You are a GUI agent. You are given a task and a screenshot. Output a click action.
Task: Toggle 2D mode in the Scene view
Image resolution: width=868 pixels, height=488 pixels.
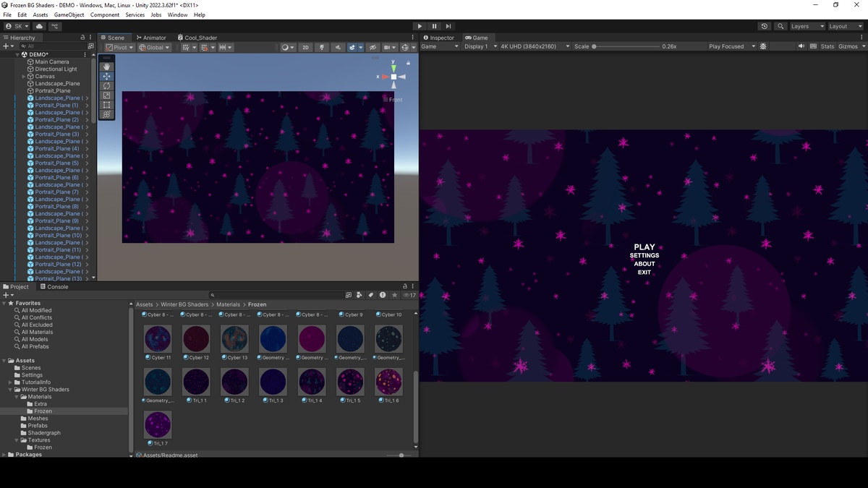pos(305,47)
